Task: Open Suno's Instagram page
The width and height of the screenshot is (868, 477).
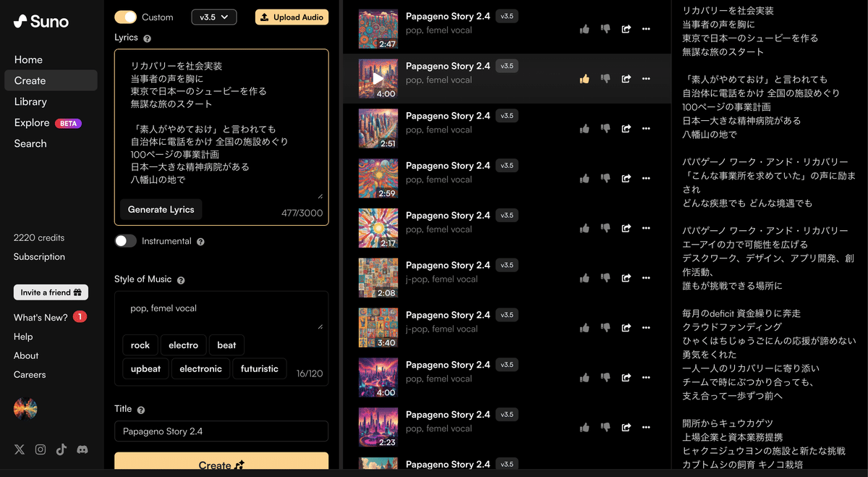Action: coord(41,449)
